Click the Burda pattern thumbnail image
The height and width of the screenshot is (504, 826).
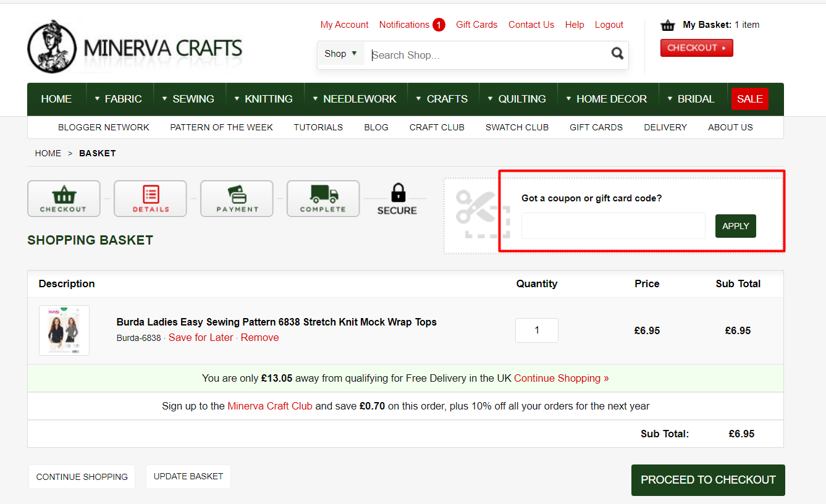click(64, 330)
